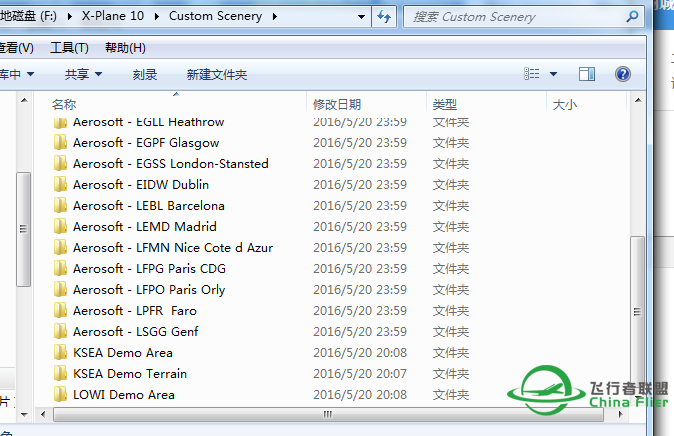Select the LPFR Faro folder icon
Viewport: 674px width, 436px height.
[x=60, y=310]
